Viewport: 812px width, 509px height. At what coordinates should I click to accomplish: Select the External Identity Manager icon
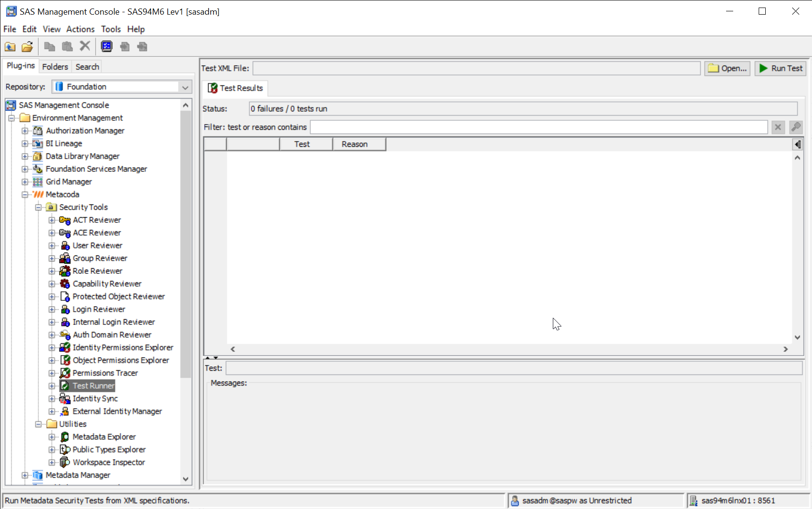point(65,411)
